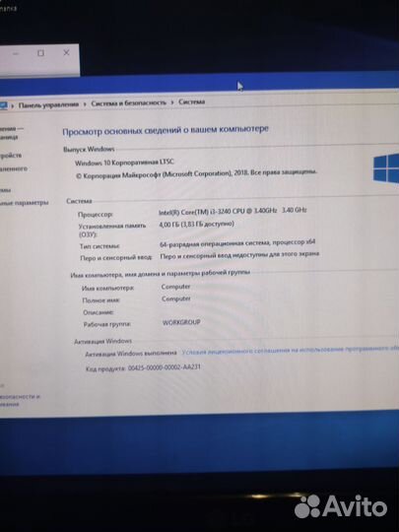Click the computer icon in the address bar
The width and height of the screenshot is (399, 532).
3,105
